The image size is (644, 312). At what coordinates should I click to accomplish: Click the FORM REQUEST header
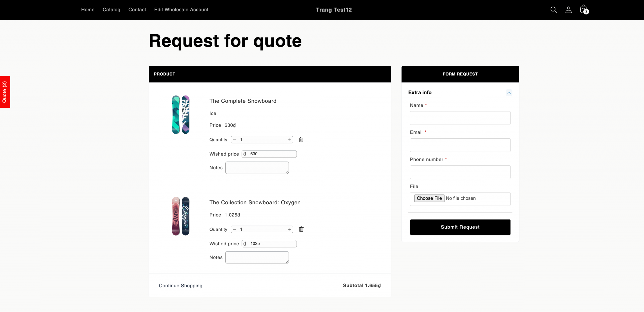pos(460,74)
